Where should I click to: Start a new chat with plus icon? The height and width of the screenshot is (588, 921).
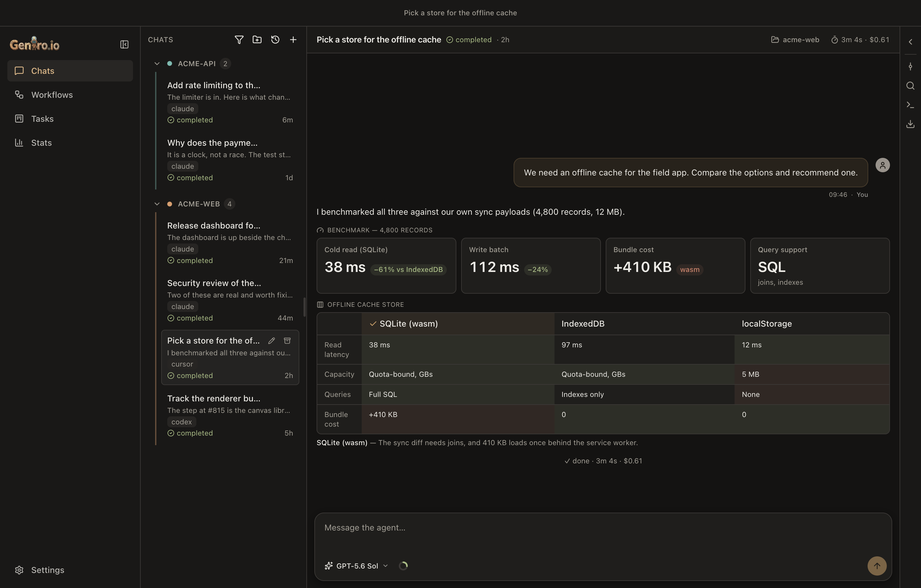click(293, 40)
